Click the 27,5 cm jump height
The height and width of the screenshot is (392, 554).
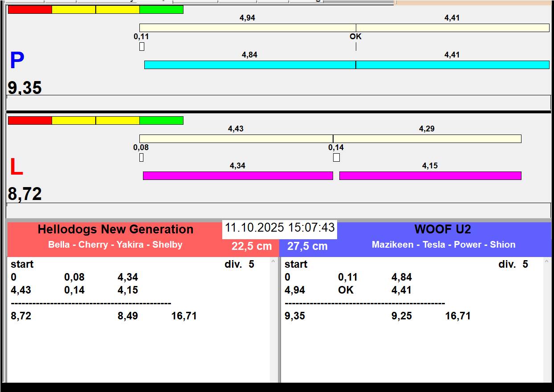point(307,246)
